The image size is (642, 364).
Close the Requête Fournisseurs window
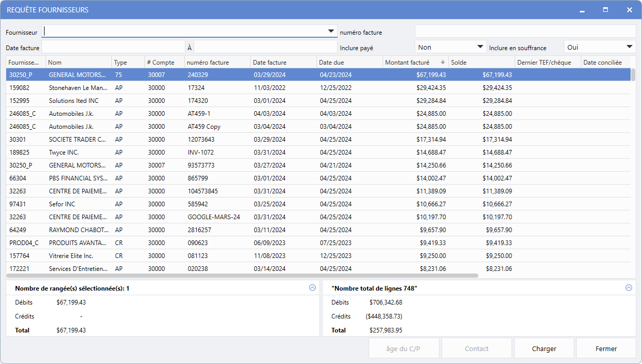point(629,10)
